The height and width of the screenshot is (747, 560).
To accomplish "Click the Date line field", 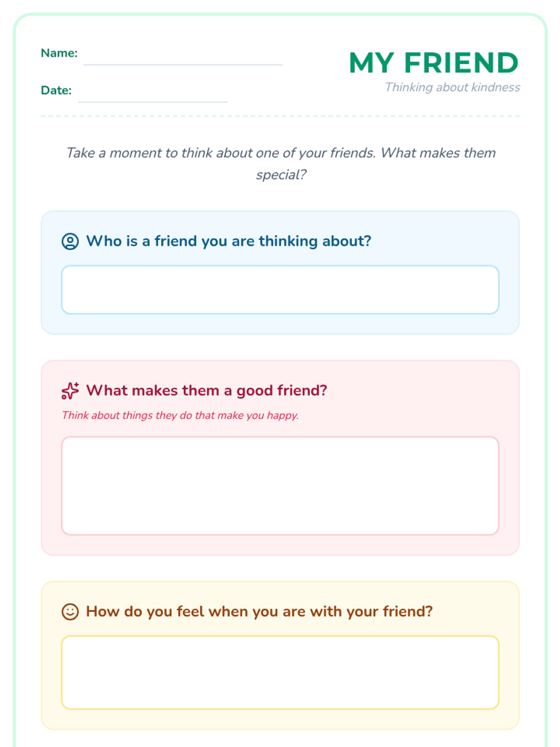I will click(152, 95).
